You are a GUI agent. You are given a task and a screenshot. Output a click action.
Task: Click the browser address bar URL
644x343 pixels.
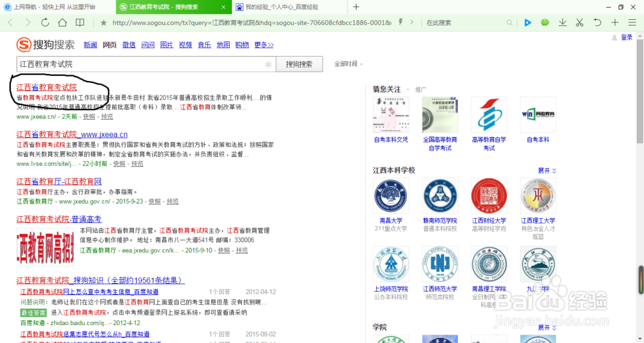coord(251,23)
